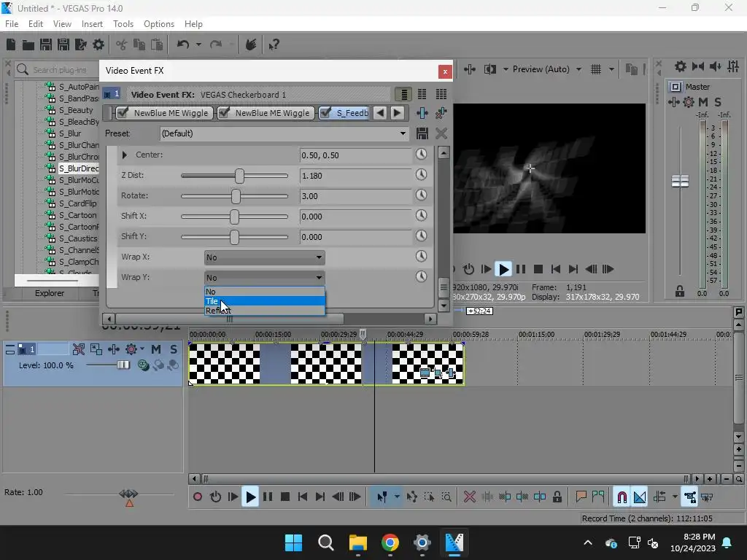Open the File menu
The image size is (747, 560).
click(12, 24)
